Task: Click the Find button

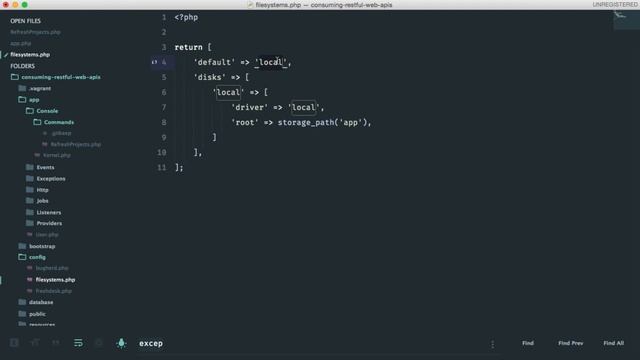Action: [528, 343]
